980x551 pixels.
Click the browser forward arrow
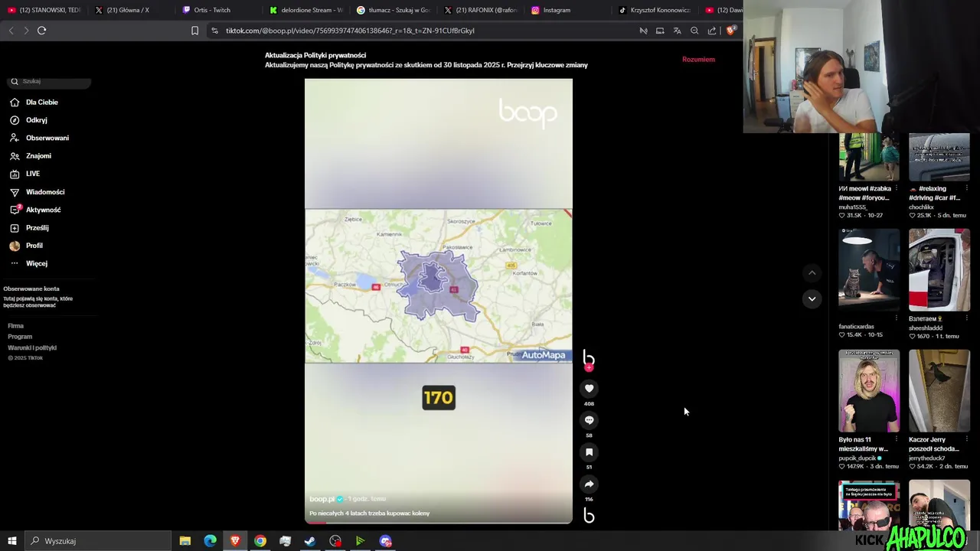[x=26, y=31]
